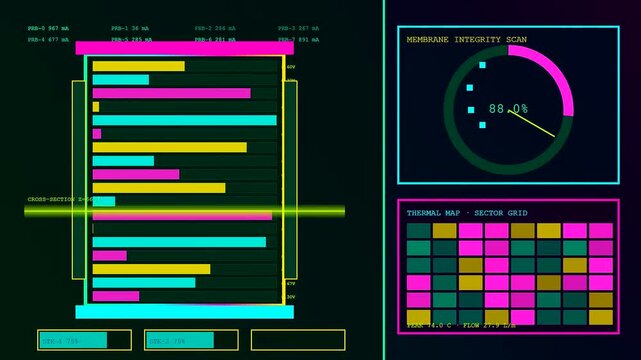Select the PRB-5 285 mA probe readout

point(132,40)
